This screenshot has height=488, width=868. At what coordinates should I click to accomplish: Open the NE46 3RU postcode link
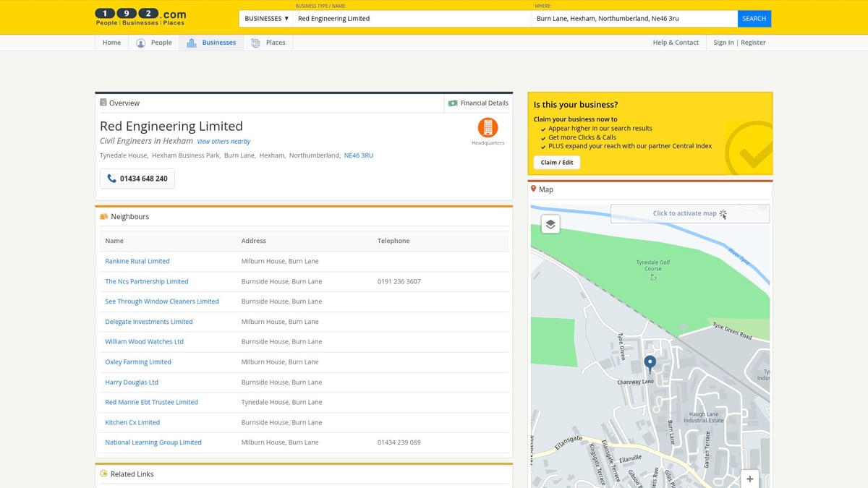pyautogui.click(x=359, y=155)
